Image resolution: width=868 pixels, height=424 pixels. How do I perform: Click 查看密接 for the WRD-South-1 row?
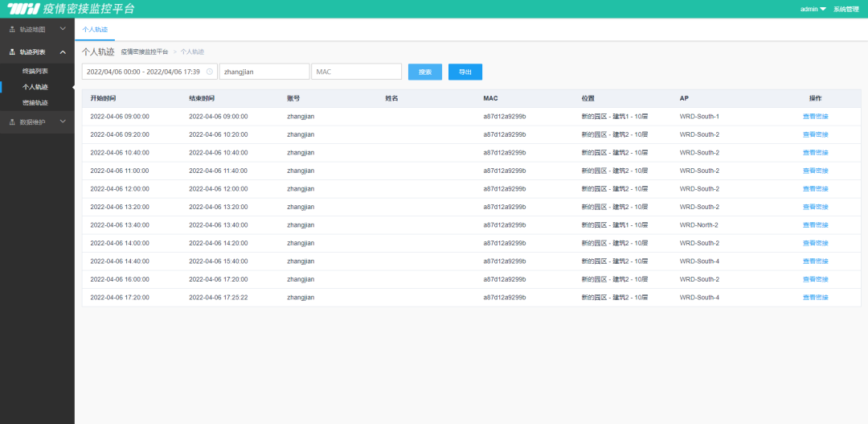815,117
